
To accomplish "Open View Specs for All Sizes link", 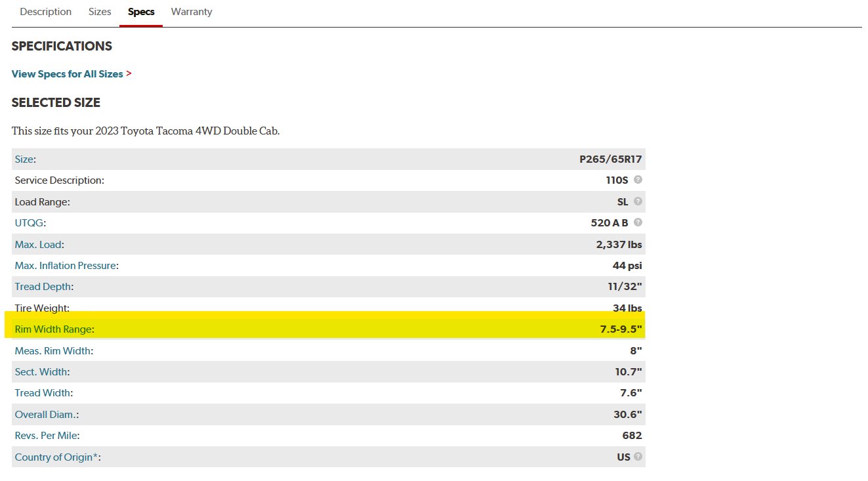I will pos(67,73).
